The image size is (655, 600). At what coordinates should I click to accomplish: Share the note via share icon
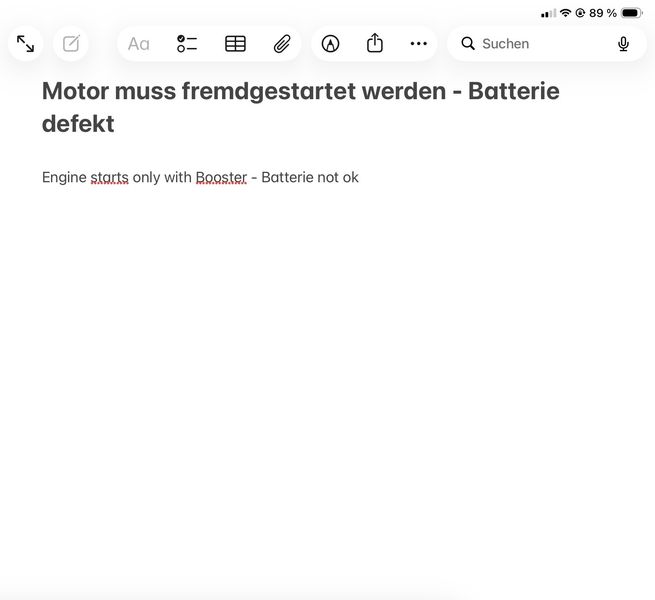coord(375,43)
